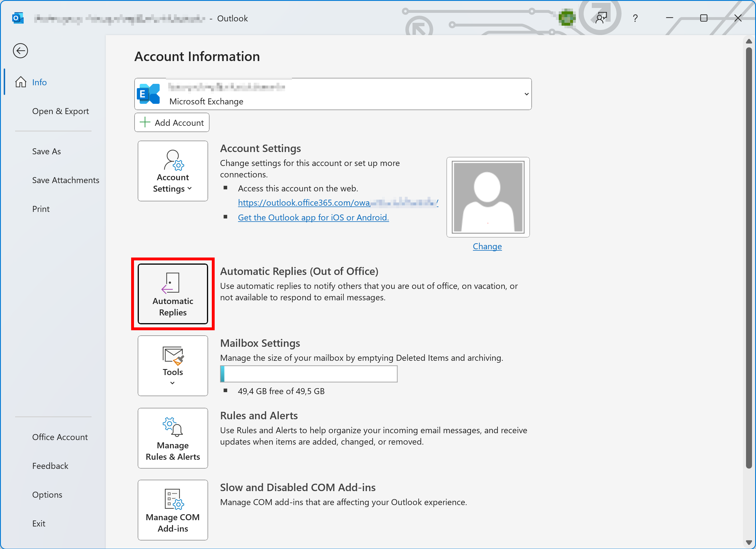Click the back arrow to return to mail
Screen dimensions: 756x549
tap(20, 51)
